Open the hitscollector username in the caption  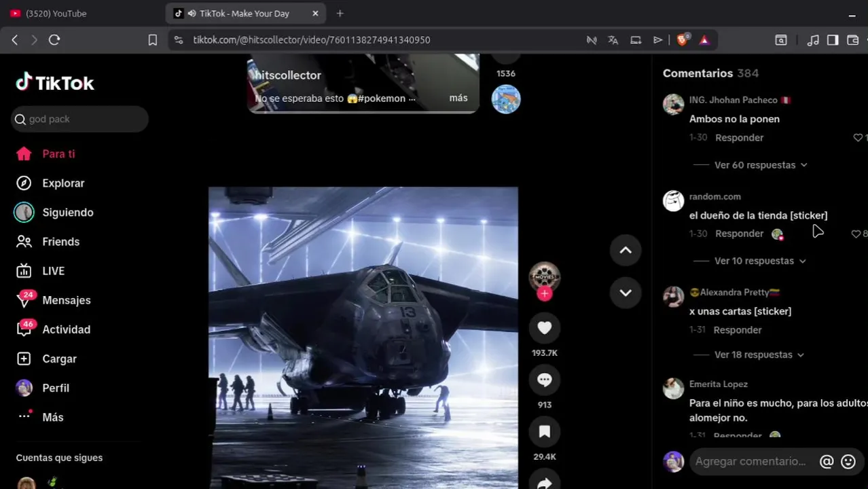coord(288,75)
